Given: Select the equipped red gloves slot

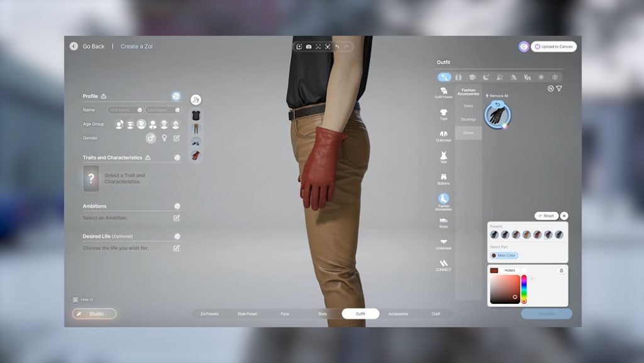Looking at the screenshot, I should (x=196, y=155).
